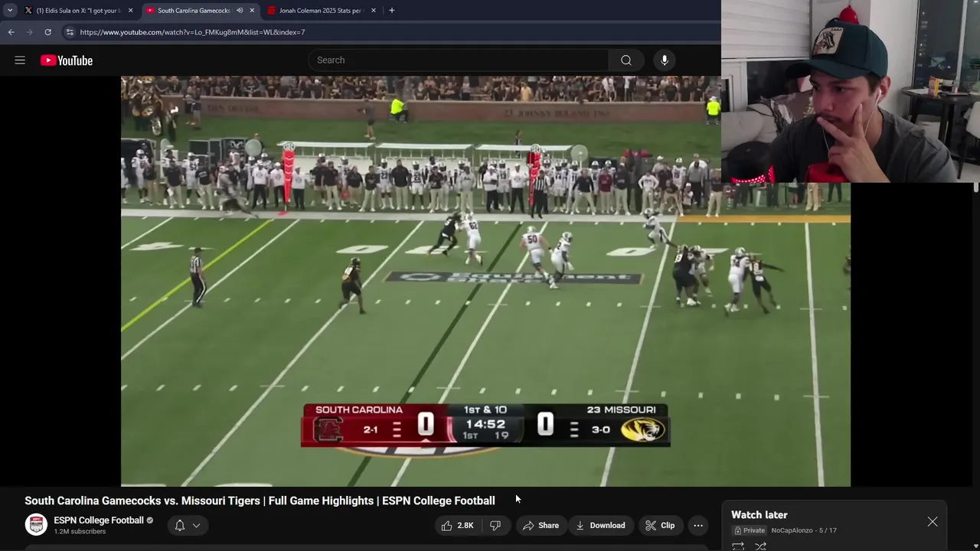Download this video

pos(600,526)
